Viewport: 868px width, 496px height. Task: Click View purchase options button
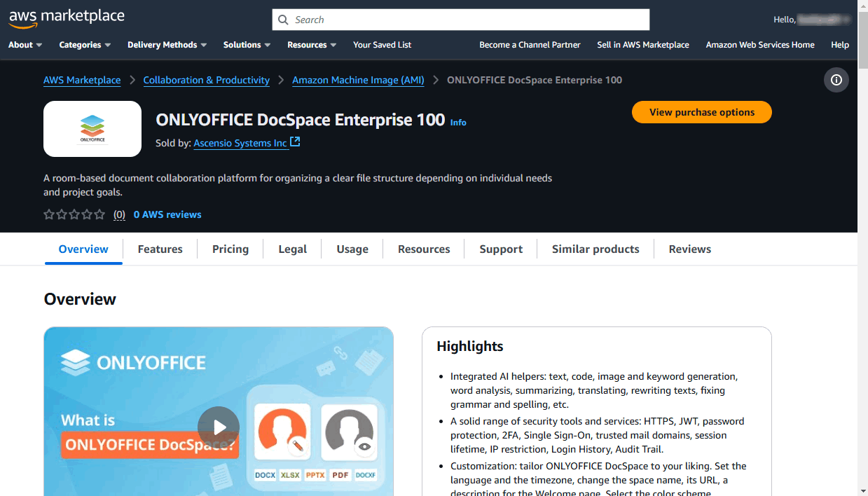pyautogui.click(x=701, y=112)
